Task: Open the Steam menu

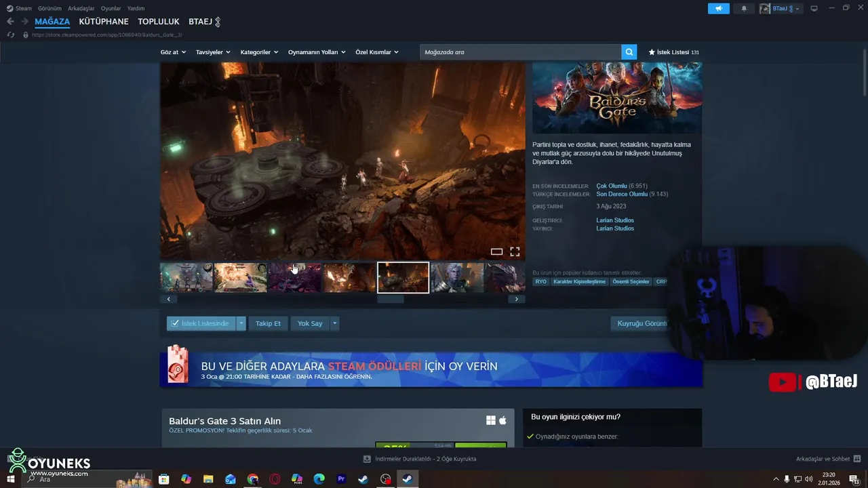Action: click(19, 8)
